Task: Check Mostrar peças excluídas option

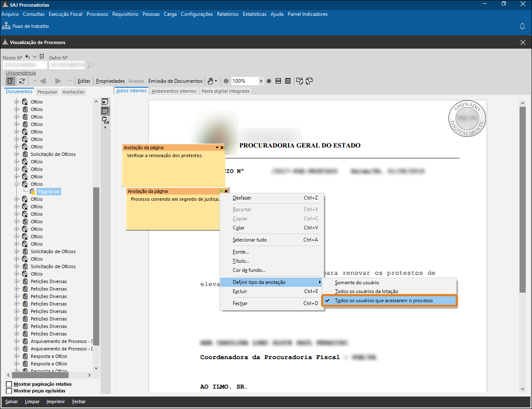Action: tap(9, 391)
